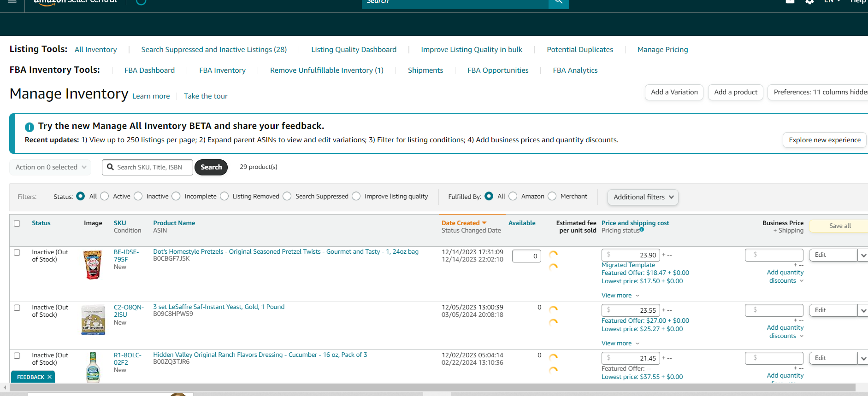Open Improve Listing Quality in bulk
The height and width of the screenshot is (396, 868).
coord(472,50)
